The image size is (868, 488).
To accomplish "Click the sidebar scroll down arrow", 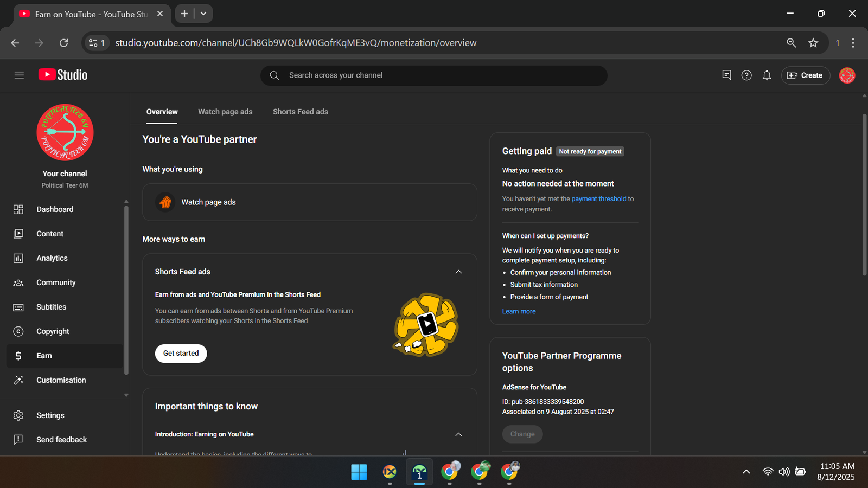I will tap(126, 395).
